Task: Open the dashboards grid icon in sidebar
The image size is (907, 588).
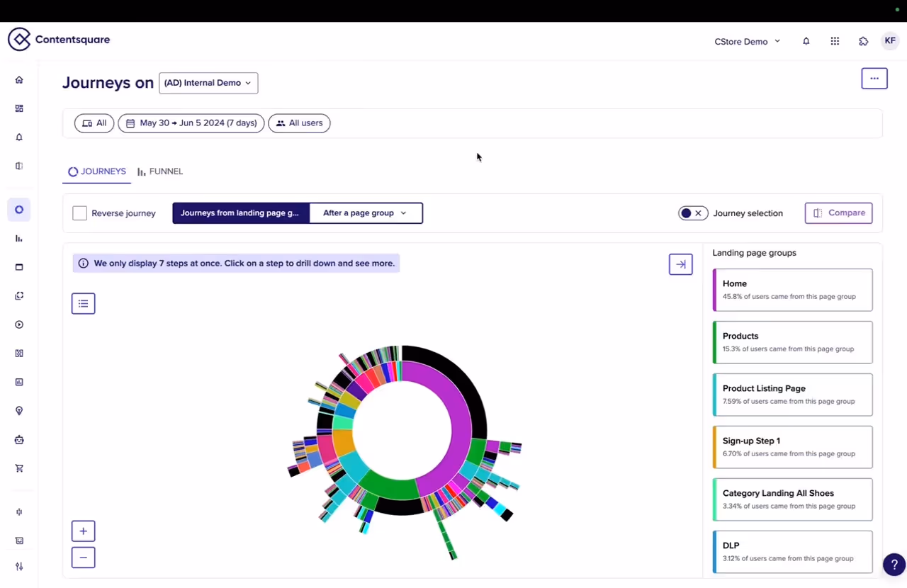Action: tap(19, 108)
